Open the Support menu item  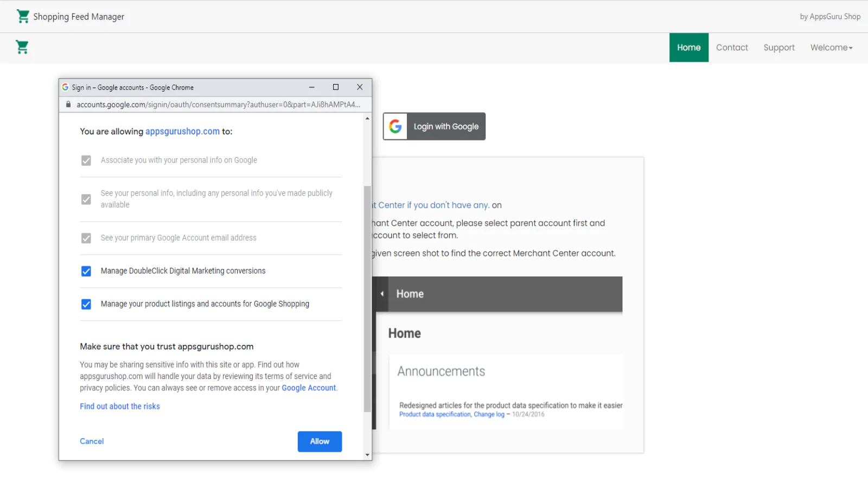coord(778,48)
